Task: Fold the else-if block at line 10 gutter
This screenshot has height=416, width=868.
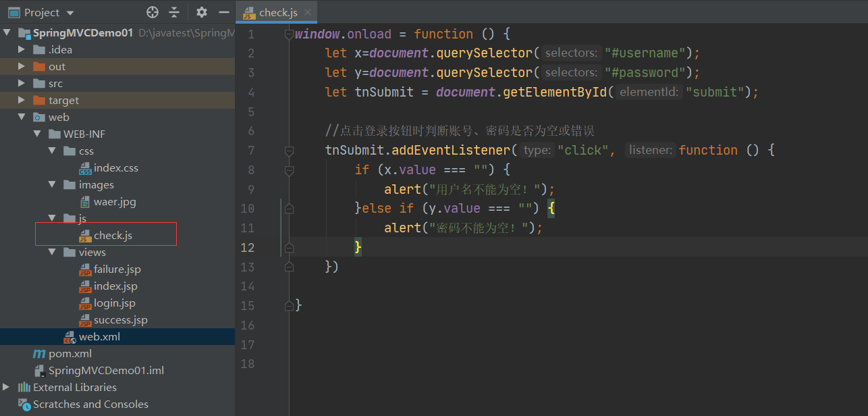Action: (290, 209)
